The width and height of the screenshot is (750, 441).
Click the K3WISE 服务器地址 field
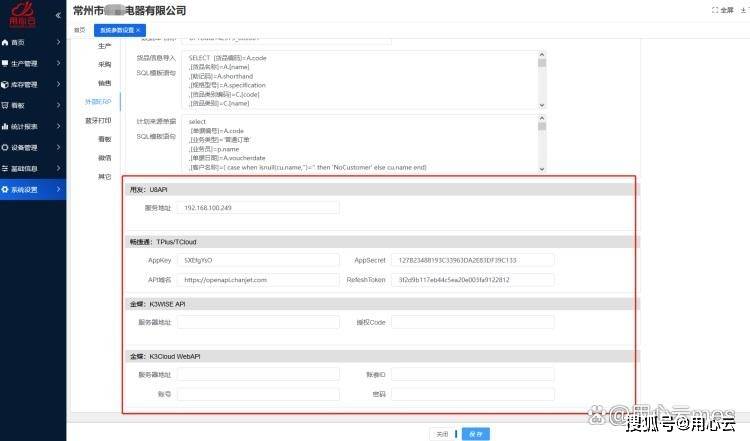pos(258,322)
